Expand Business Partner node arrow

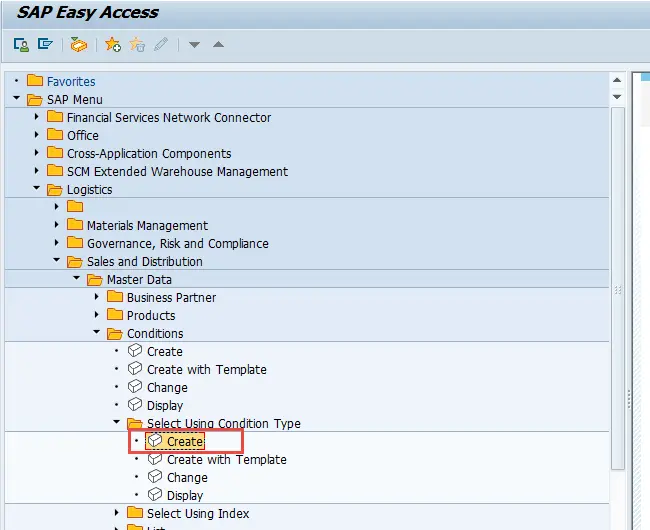(x=97, y=297)
